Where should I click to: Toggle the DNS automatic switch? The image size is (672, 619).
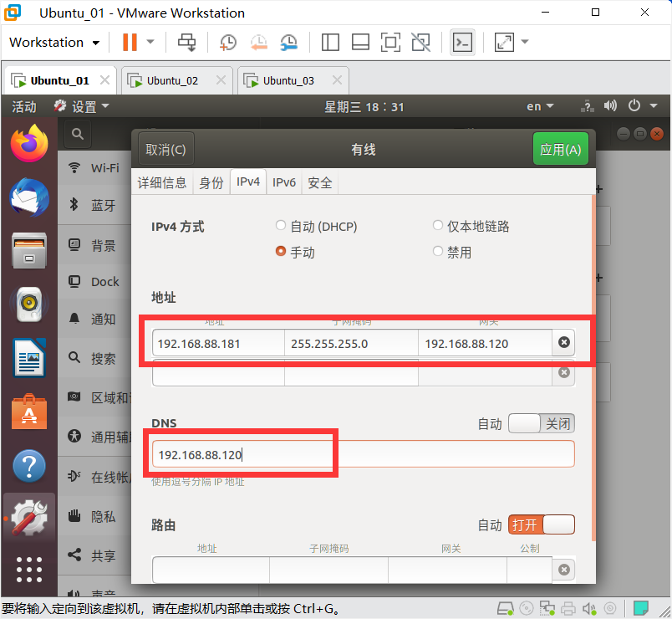point(541,424)
